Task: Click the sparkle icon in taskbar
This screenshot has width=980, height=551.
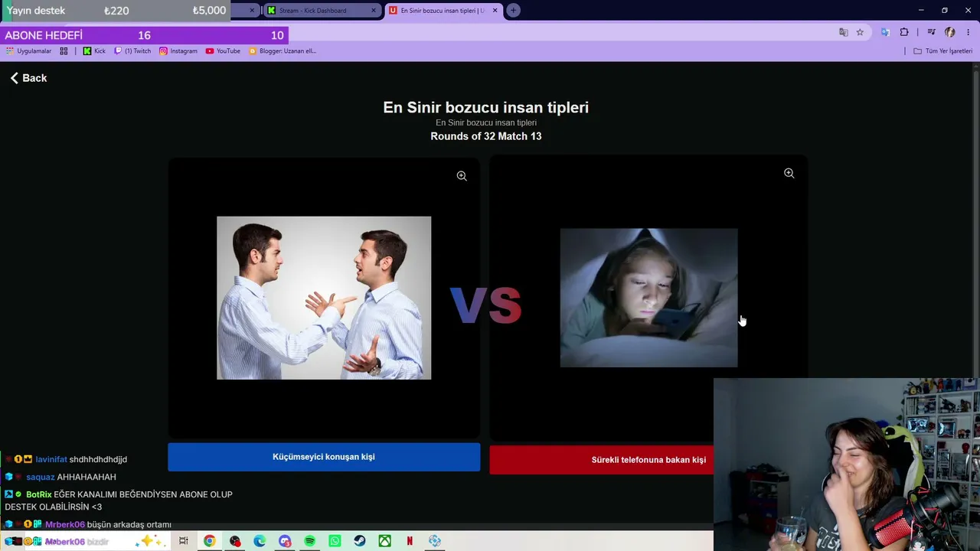Action: coord(149,541)
